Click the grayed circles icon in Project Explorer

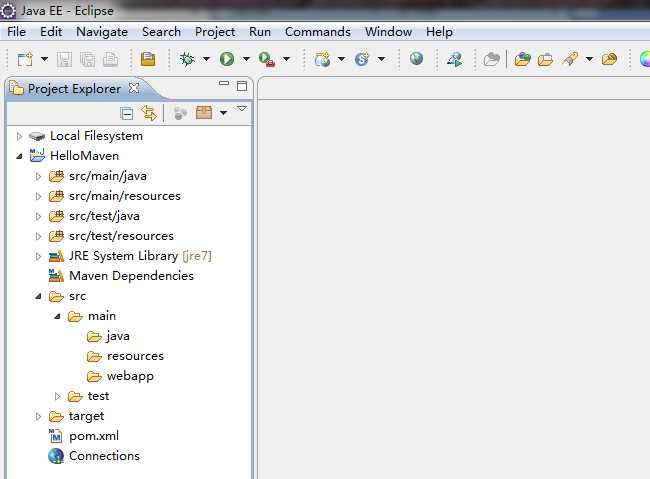180,113
